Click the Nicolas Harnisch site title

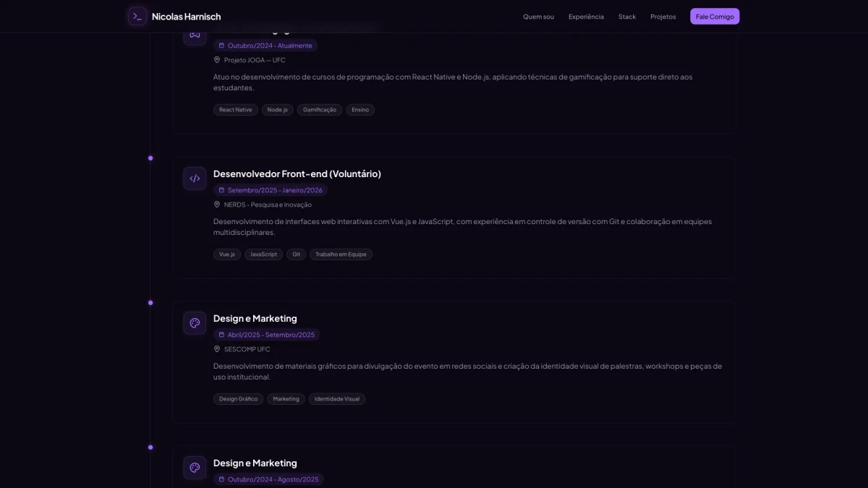186,17
